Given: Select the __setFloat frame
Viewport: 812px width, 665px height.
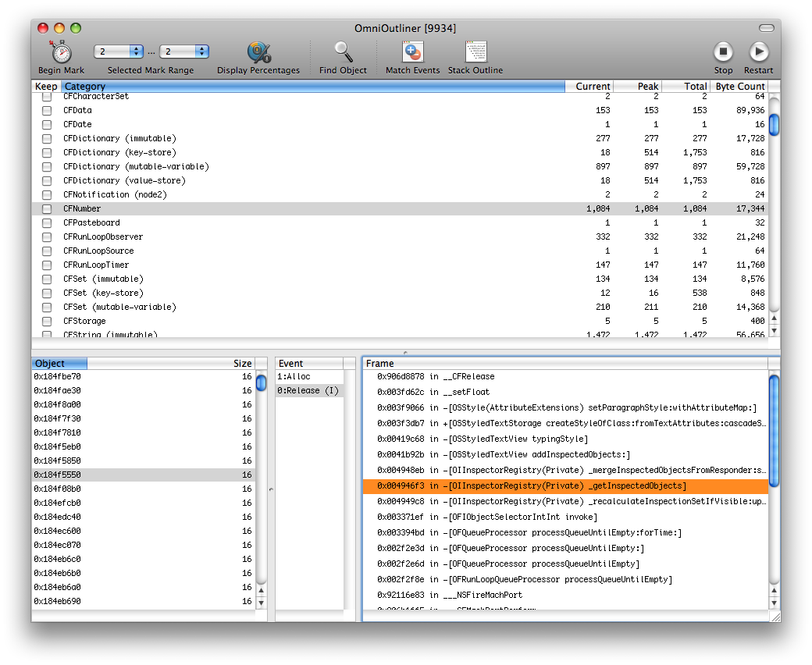Looking at the screenshot, I should [x=565, y=392].
